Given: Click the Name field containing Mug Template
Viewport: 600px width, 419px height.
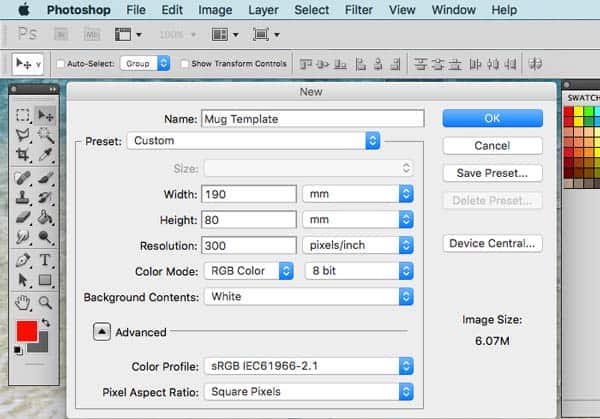Looking at the screenshot, I should [x=313, y=119].
